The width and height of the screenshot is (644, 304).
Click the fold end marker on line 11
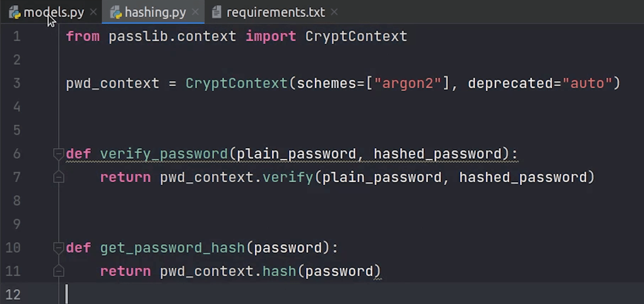(x=58, y=271)
